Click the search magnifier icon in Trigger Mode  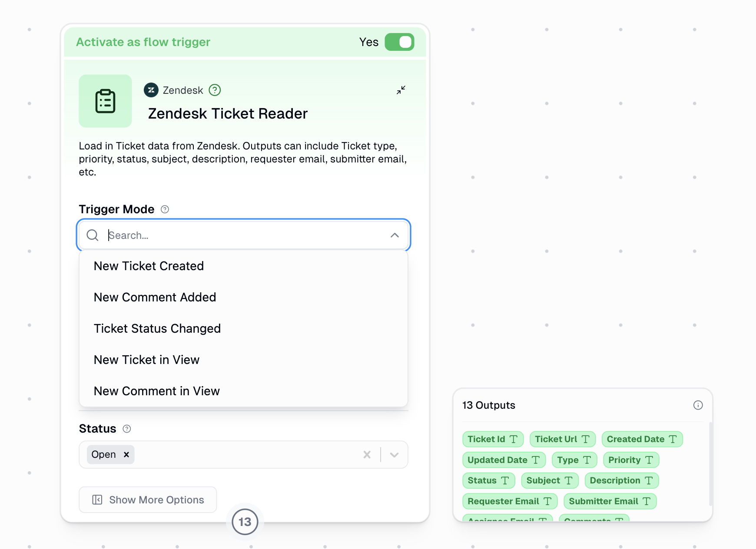point(92,235)
